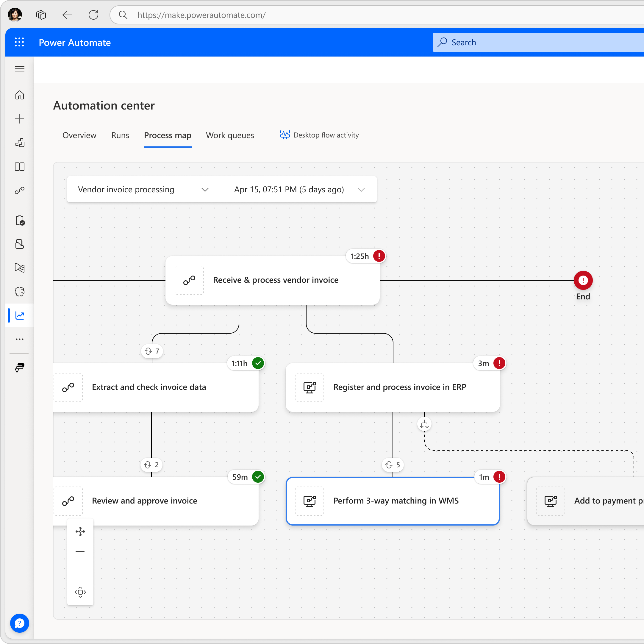This screenshot has height=644, width=644.
Task: Open Solutions icon in sidebar
Action: point(20,244)
